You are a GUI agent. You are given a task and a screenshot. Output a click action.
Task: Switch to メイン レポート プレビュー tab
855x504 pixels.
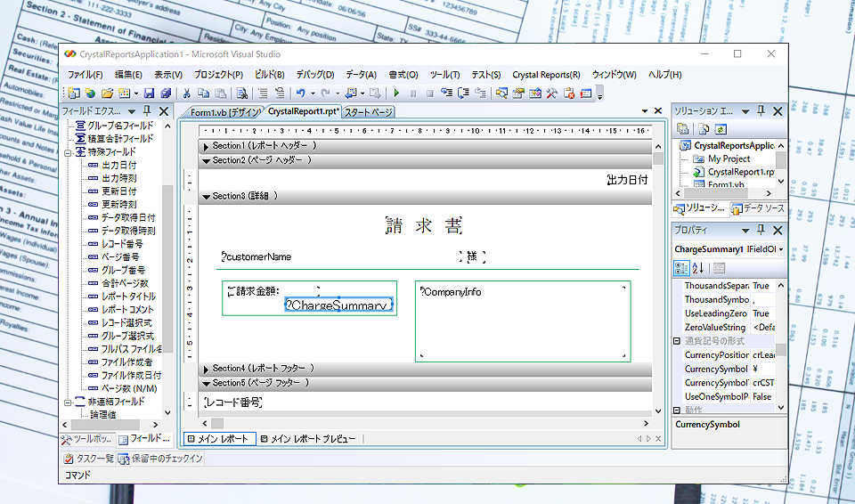point(309,439)
